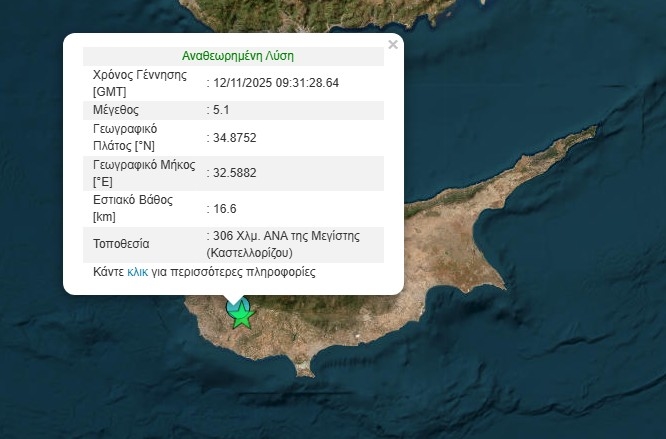Click the 'Γεωγραφικό Πλάτος [°N]' label
This screenshot has width=666, height=439.
(x=126, y=137)
